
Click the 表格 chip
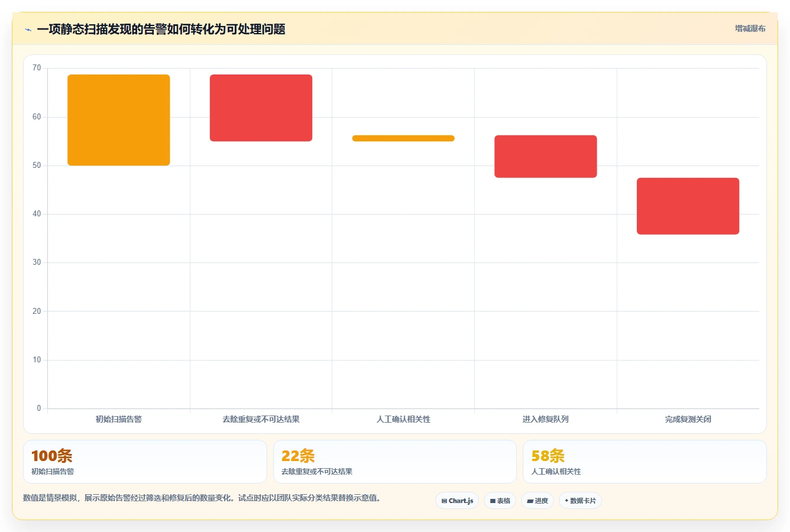[500, 501]
